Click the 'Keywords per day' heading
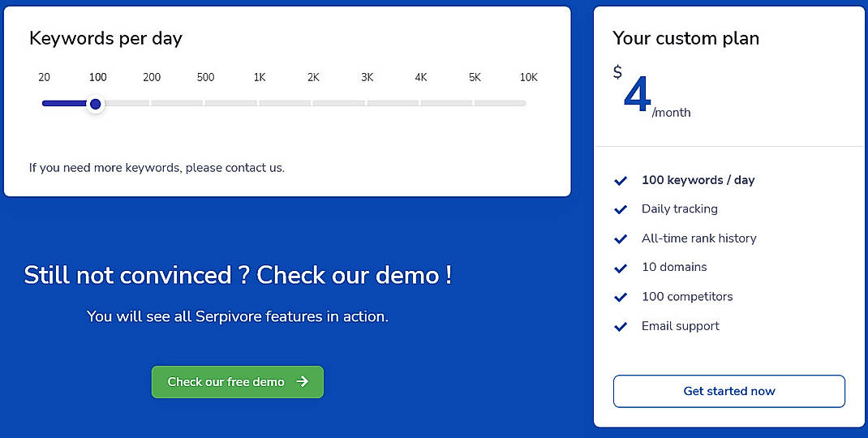This screenshot has width=868, height=438. 105,38
